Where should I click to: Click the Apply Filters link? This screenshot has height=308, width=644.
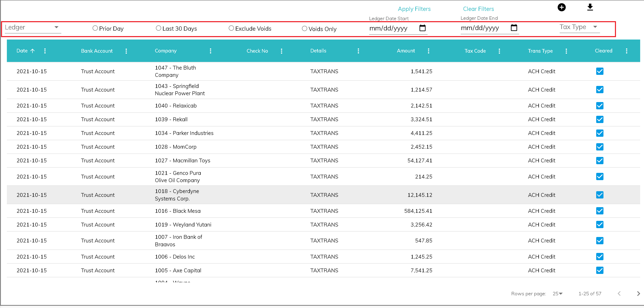[x=414, y=9]
